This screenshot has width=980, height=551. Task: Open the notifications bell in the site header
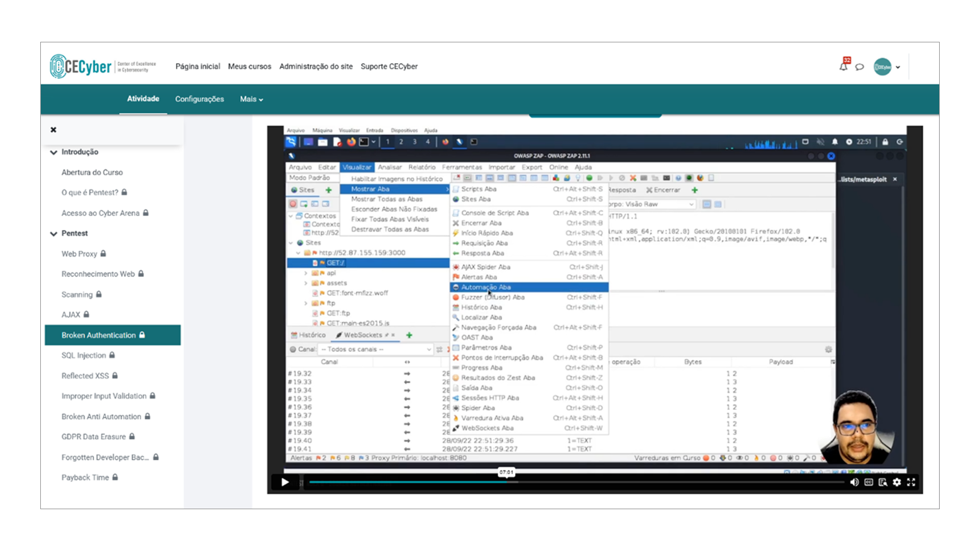(843, 66)
